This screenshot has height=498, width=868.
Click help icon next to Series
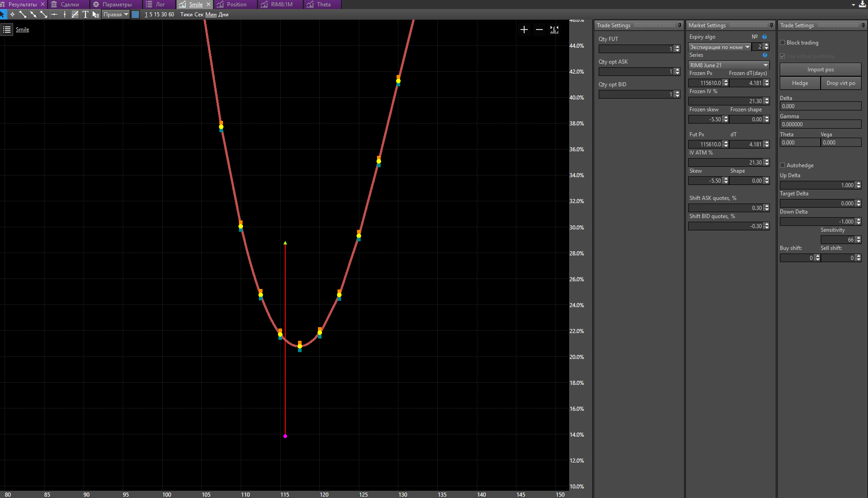point(765,55)
